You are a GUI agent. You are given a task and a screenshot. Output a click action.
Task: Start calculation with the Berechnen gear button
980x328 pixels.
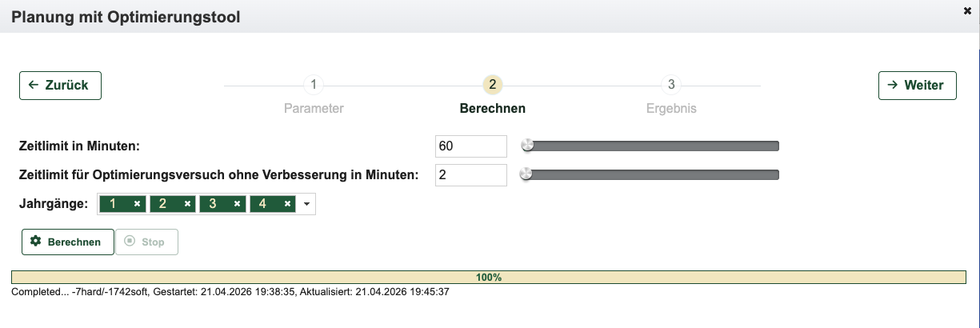click(67, 242)
